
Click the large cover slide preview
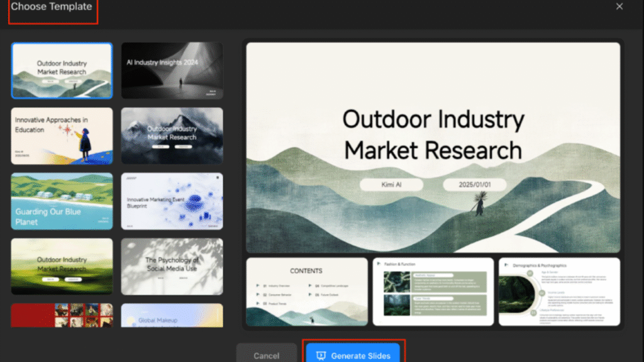[x=433, y=147]
